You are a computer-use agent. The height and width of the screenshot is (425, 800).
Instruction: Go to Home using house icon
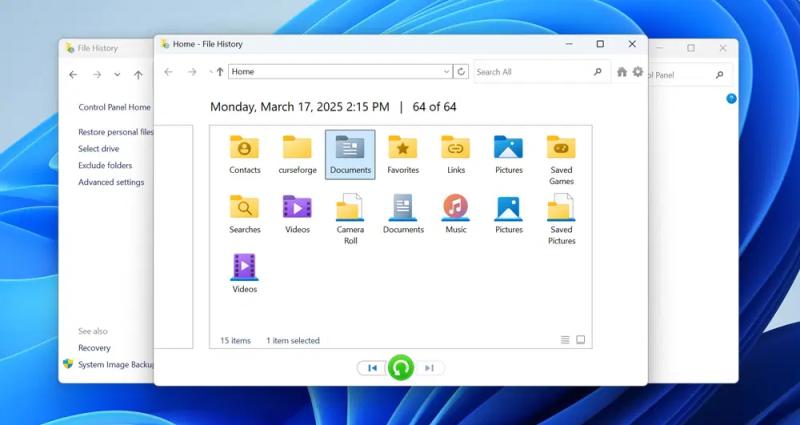click(621, 72)
